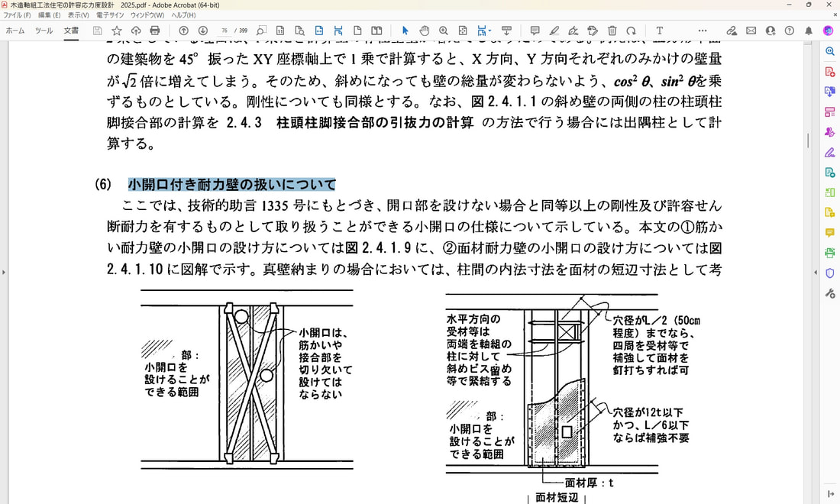The width and height of the screenshot is (840, 504).
Task: Open the 表示(V) menu
Action: 78,15
